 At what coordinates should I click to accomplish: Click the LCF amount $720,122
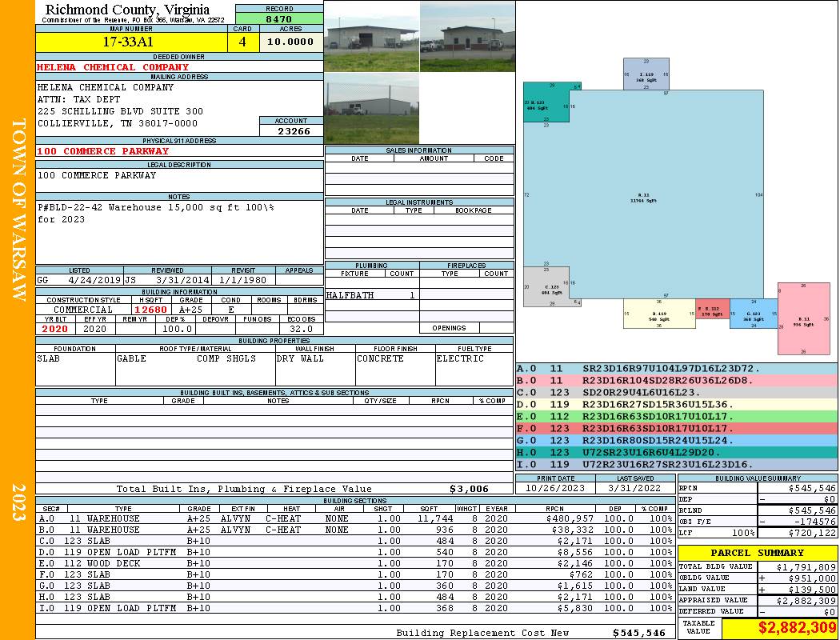pos(812,532)
